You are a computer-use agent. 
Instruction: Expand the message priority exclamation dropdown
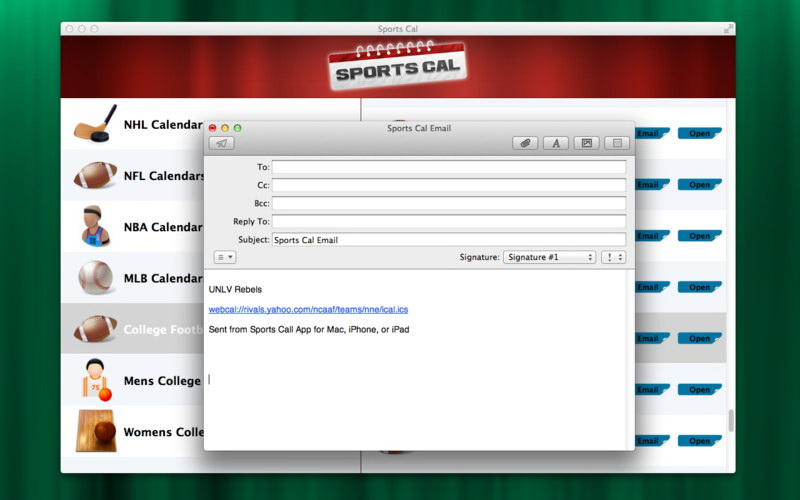click(x=614, y=257)
